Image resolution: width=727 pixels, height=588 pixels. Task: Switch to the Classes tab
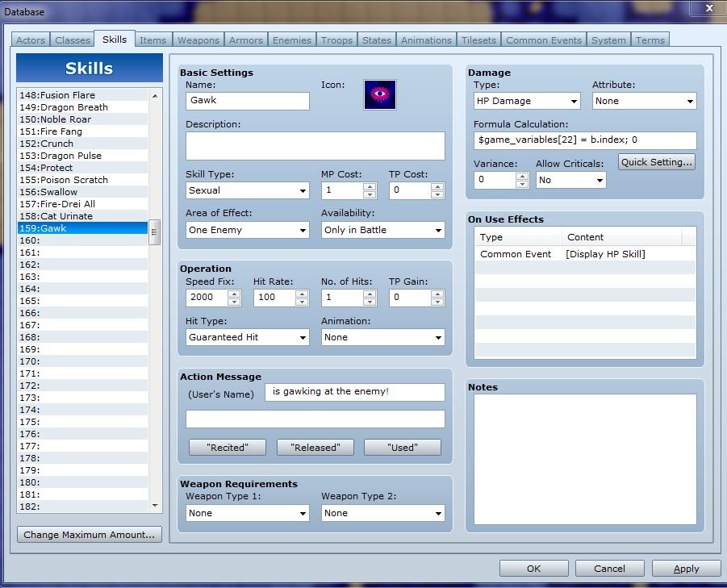73,40
